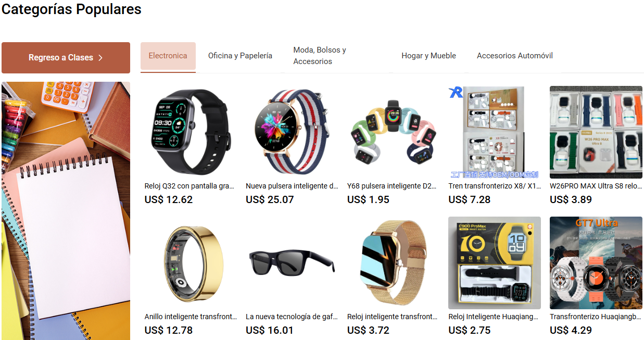Open the striped-band round smartwatch image
644x340 pixels.
point(292,132)
